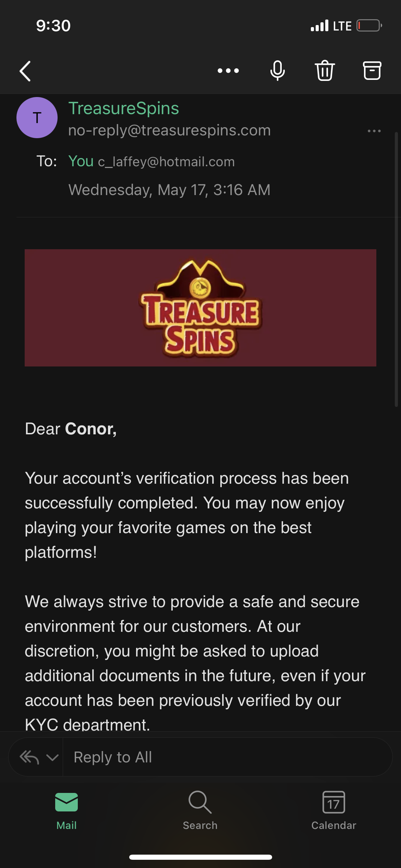This screenshot has height=868, width=401.
Task: Tap the back arrow to leave email
Action: 25,71
